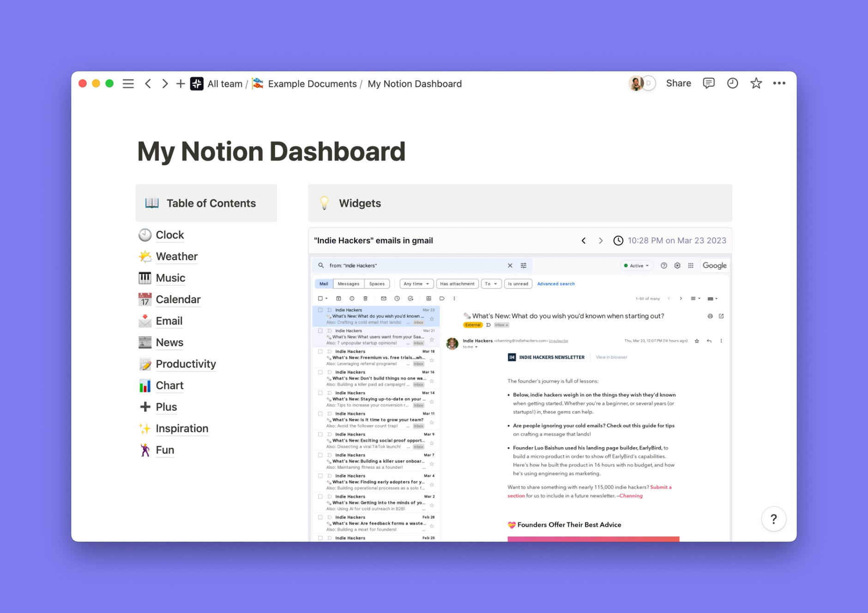Viewport: 868px width, 613px height.
Task: Go to next widget snapshot chevron
Action: 601,241
